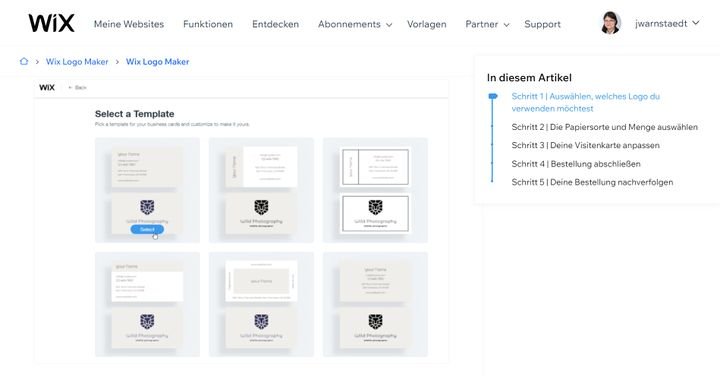Screen dimensions: 720x376
Task: Choose bottom-middle business card template
Action: pyautogui.click(x=261, y=304)
